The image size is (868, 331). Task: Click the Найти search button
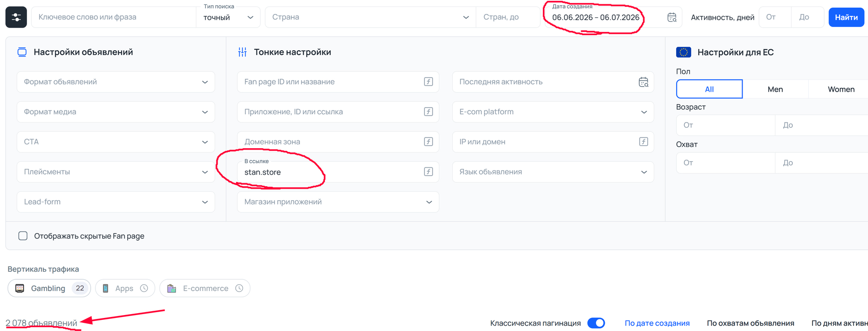click(x=846, y=17)
